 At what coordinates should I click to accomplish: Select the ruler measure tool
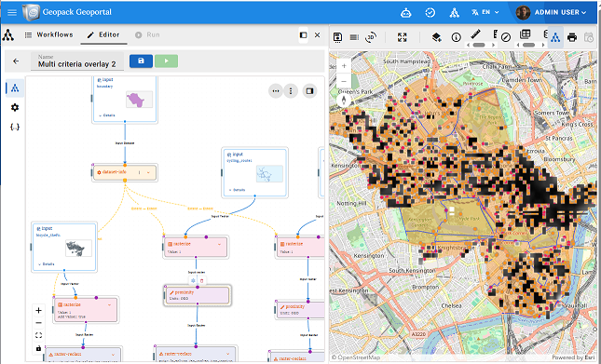point(475,34)
